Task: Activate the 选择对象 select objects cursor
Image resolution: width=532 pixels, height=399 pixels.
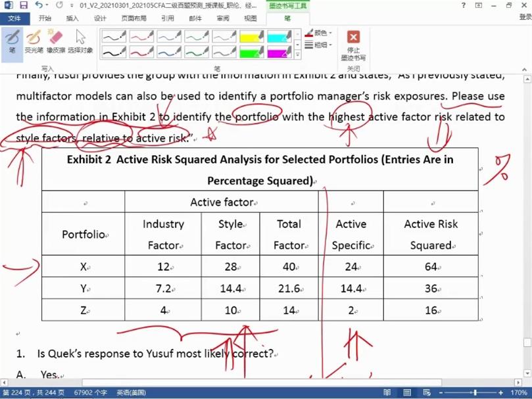Action: pyautogui.click(x=80, y=41)
